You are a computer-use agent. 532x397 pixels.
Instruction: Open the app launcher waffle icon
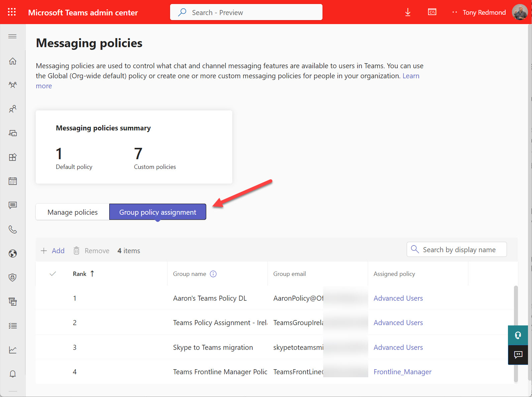12,12
